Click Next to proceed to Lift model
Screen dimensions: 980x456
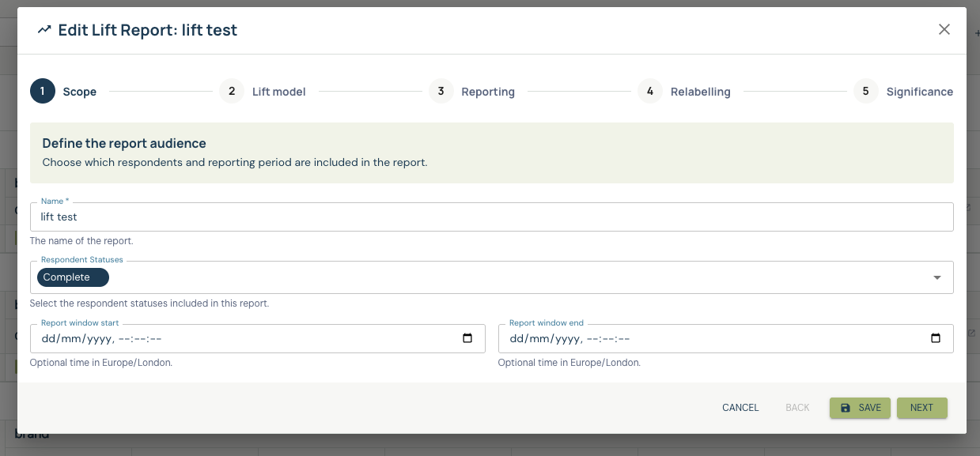tap(921, 408)
